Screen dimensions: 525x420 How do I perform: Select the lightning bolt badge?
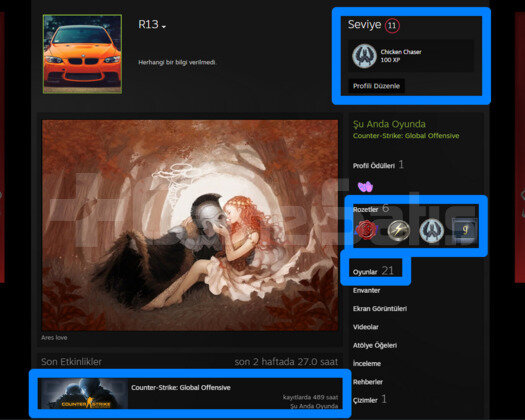coord(398,231)
